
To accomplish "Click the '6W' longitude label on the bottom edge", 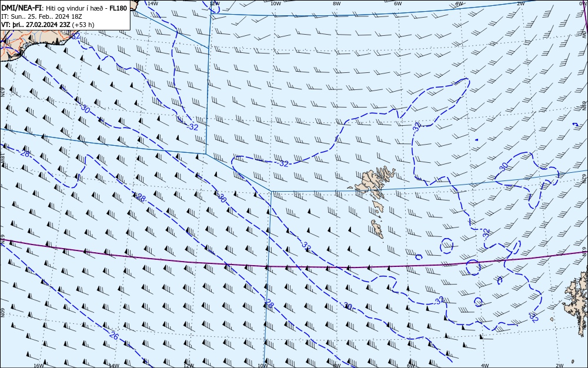I will pos(411,366).
